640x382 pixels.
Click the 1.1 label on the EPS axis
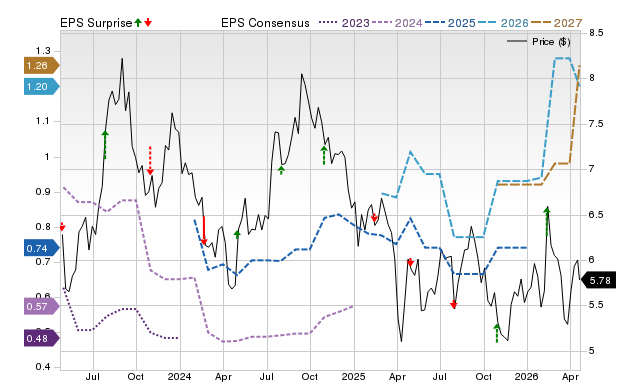click(x=43, y=121)
